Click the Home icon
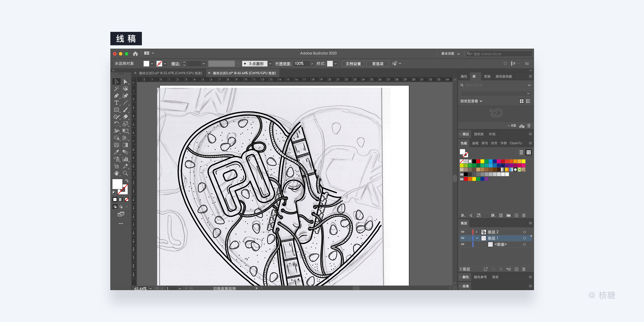 tap(135, 53)
